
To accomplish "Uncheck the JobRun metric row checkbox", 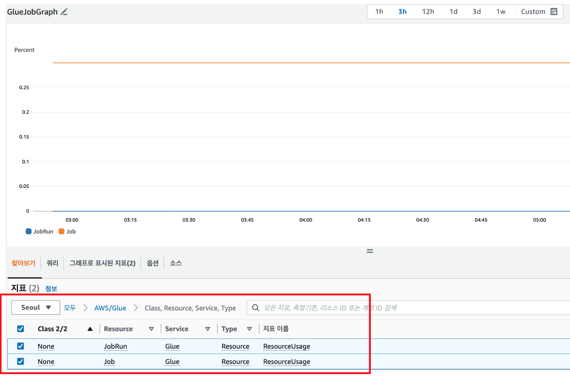I will [x=20, y=346].
